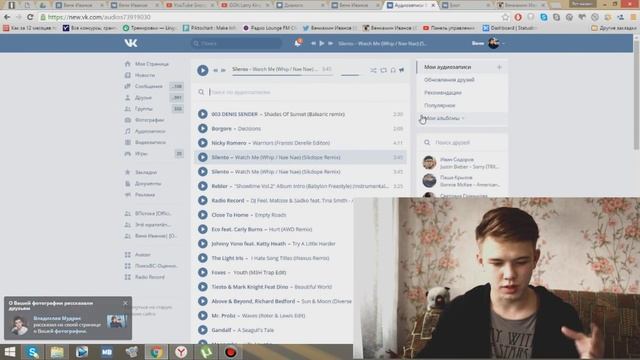Select Мои аудиозаписи tab
Screen dimensions: 640x360
pos(447,67)
